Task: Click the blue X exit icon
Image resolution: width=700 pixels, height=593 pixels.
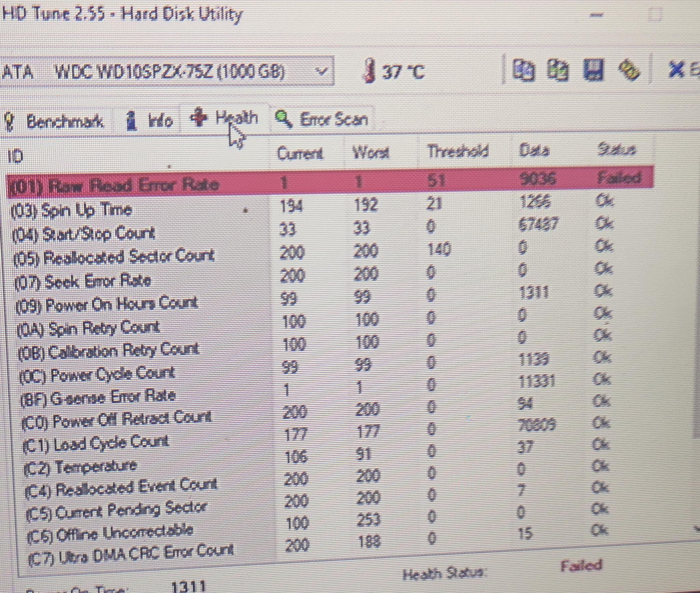Action: pos(676,70)
